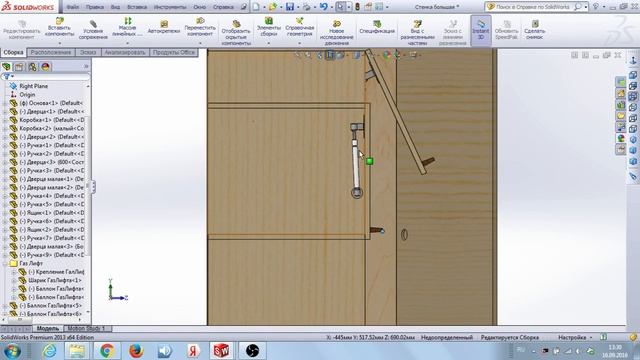Open Элементы сборки assembly features
This screenshot has height=360, width=640.
269,27
